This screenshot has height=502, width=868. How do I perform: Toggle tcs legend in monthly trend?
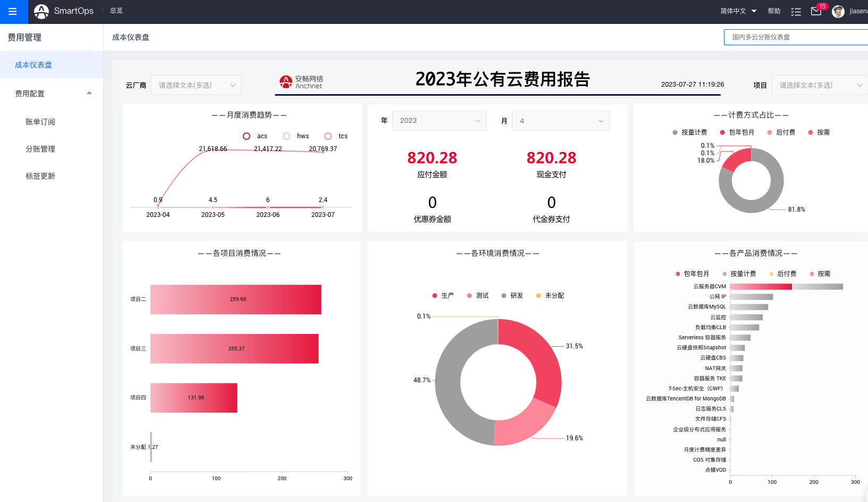pyautogui.click(x=336, y=136)
